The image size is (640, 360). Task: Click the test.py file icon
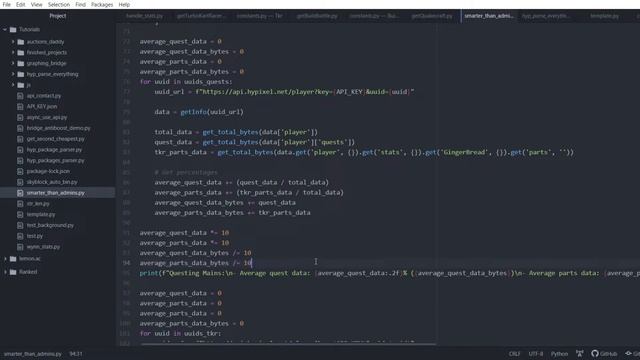point(20,236)
